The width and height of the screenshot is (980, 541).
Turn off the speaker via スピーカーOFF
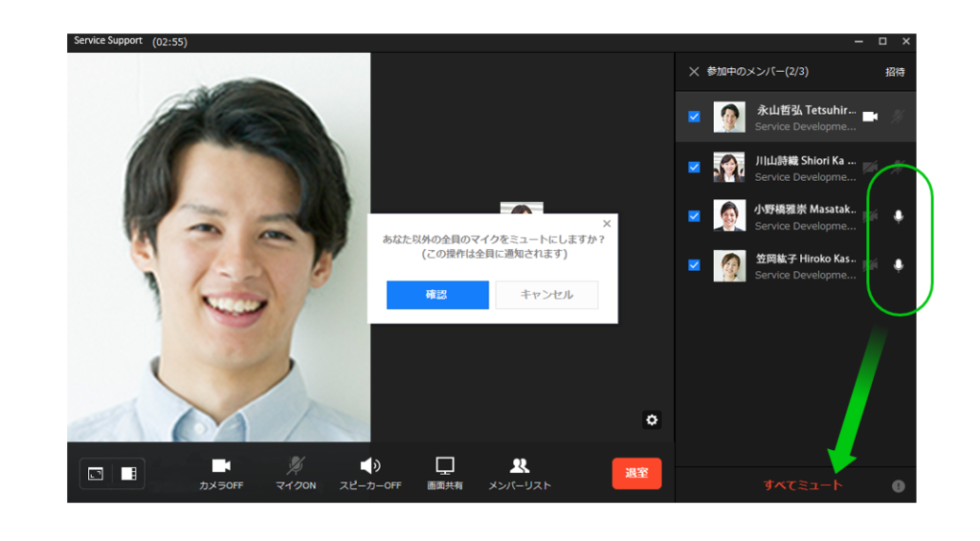[x=370, y=466]
